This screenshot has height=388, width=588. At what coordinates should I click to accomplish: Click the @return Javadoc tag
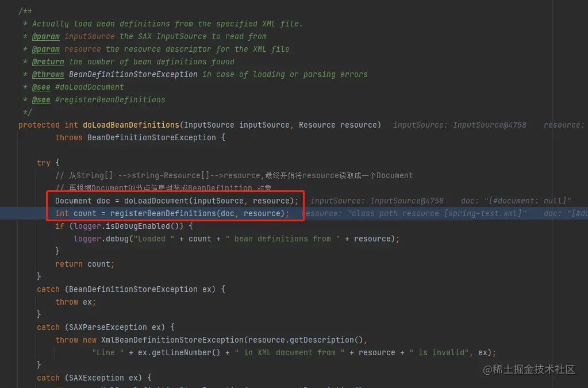48,62
